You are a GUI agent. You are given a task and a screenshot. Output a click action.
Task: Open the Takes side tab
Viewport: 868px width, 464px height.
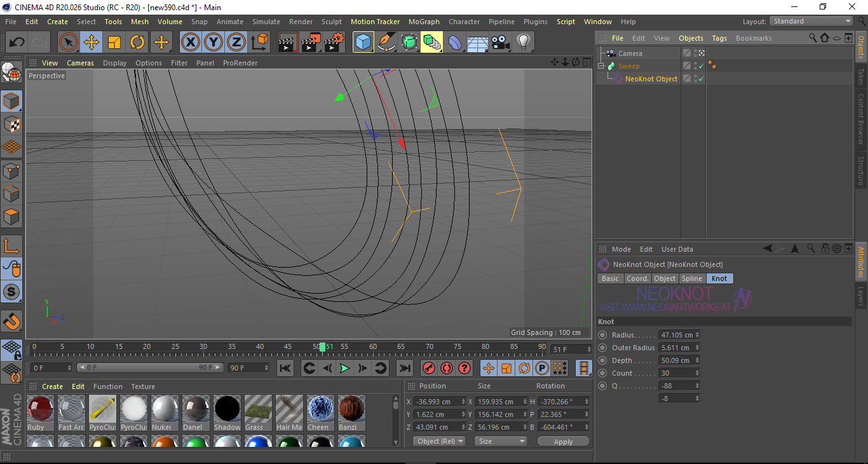(x=861, y=76)
